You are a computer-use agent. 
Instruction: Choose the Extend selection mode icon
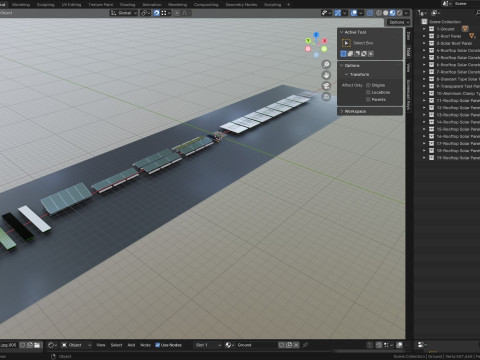coord(350,53)
